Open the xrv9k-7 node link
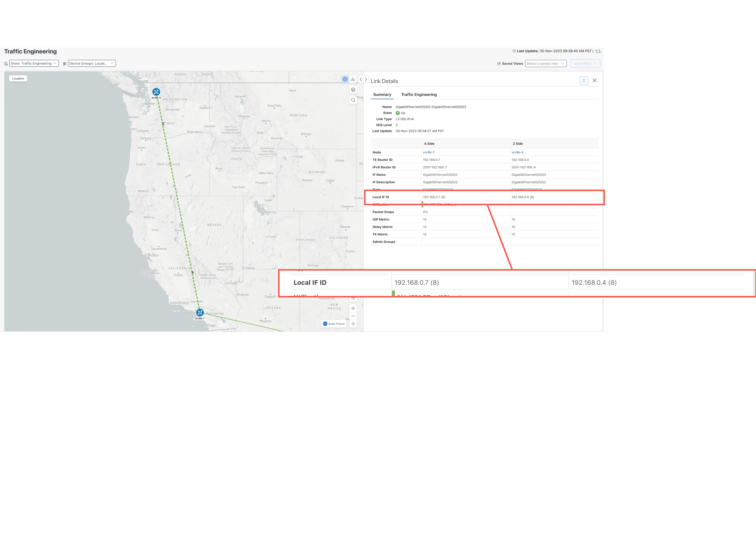 tap(428, 152)
